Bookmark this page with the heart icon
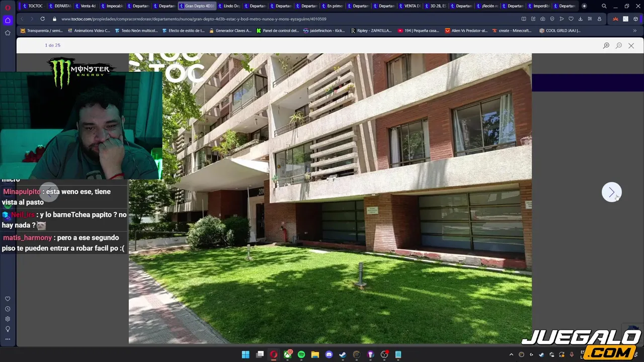644x362 pixels. coord(571,19)
